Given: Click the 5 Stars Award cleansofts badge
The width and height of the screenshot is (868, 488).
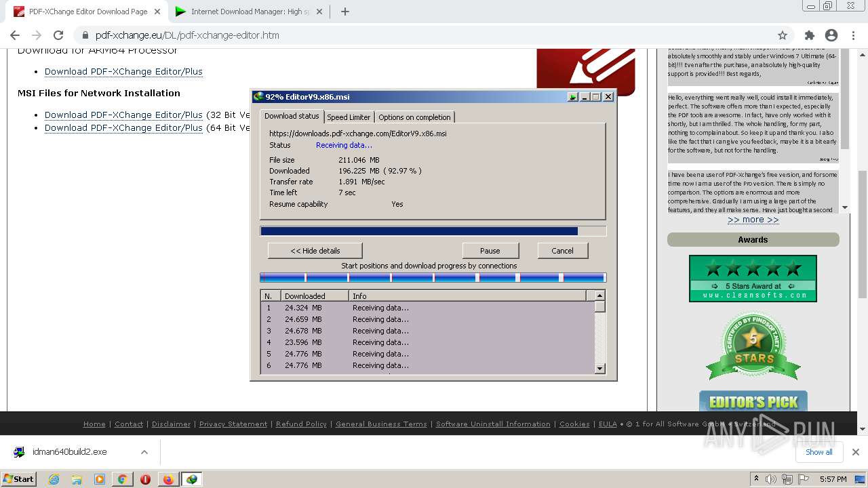Looking at the screenshot, I should pyautogui.click(x=753, y=278).
